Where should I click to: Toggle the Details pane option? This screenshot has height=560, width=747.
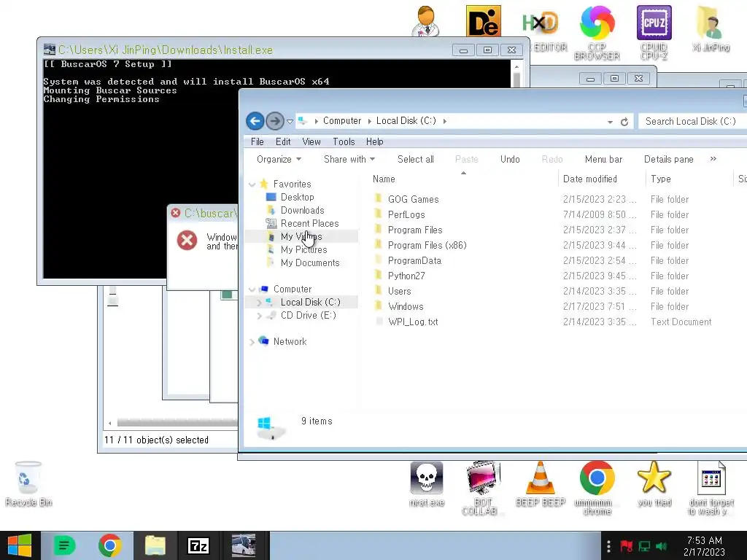[x=669, y=160]
